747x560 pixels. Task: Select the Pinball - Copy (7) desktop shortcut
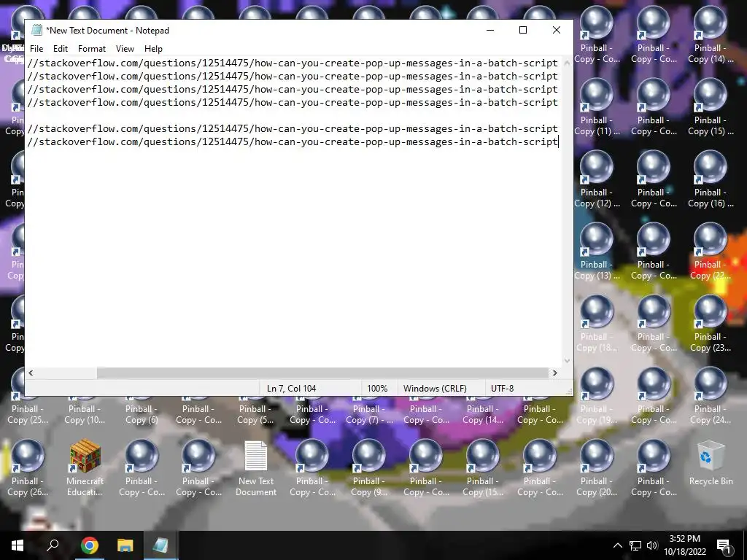point(368,410)
